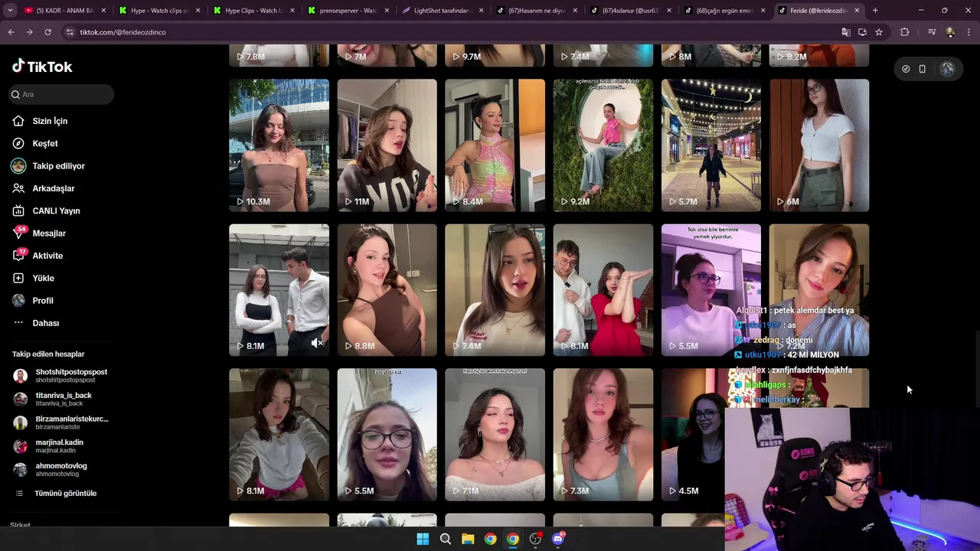Open the browser extensions puzzle icon
Screen dimensions: 980x551
(905, 32)
